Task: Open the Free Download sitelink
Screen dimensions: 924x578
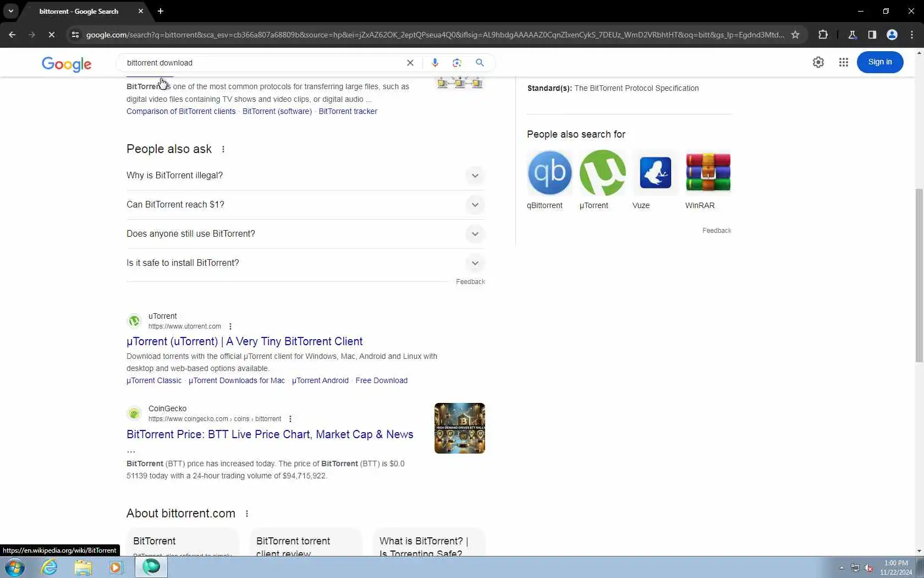Action: [x=382, y=380]
